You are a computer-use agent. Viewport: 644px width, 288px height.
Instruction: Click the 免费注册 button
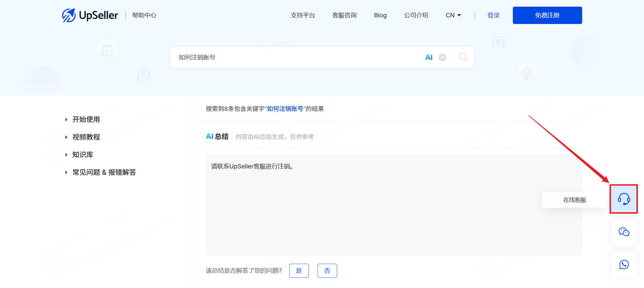[547, 15]
